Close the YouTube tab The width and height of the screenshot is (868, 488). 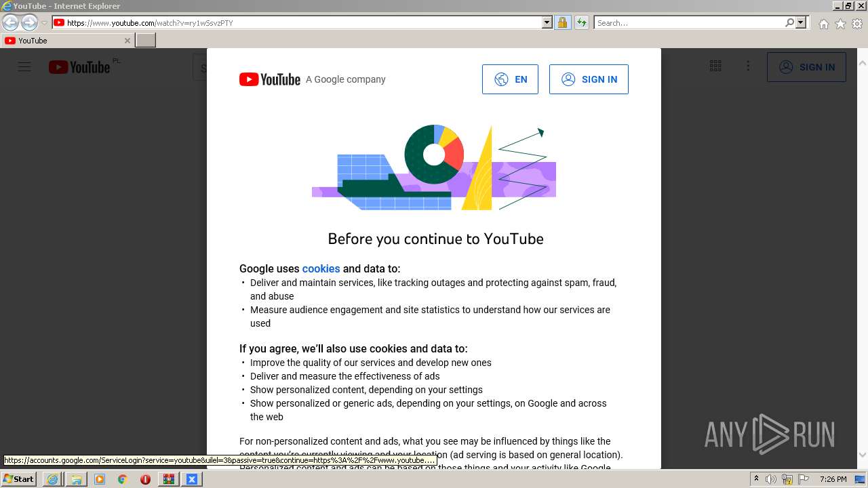point(127,41)
